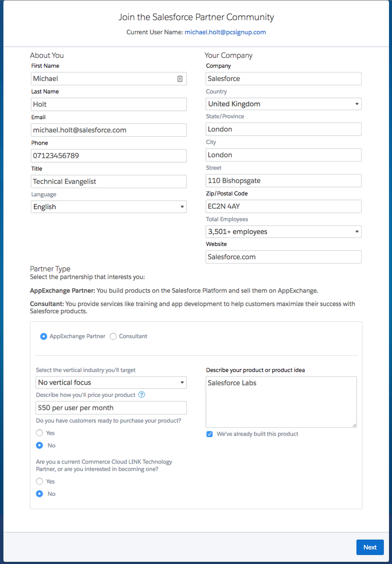
Task: Click the Phone number input field
Action: coord(109,156)
